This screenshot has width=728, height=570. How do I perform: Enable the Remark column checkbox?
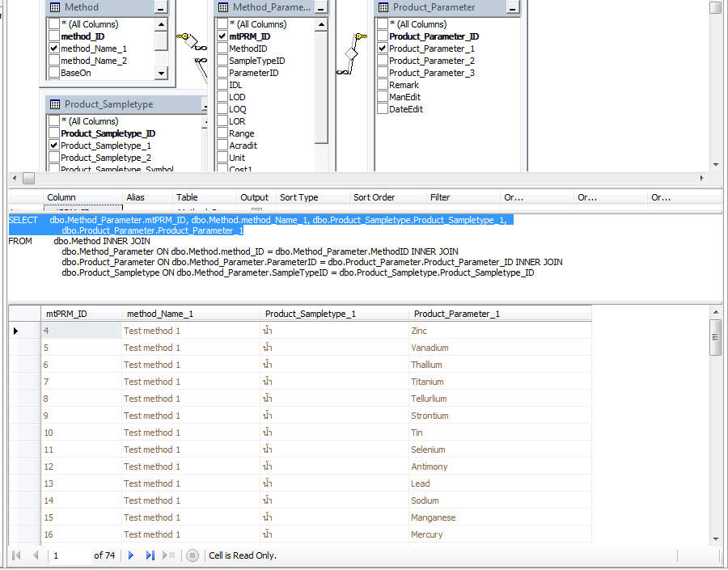click(x=383, y=85)
